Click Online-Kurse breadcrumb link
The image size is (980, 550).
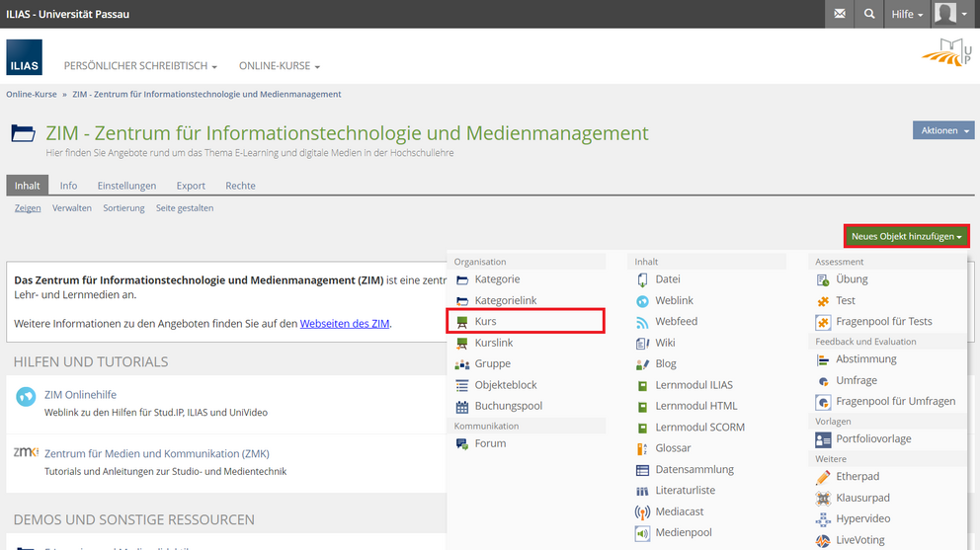tap(32, 95)
